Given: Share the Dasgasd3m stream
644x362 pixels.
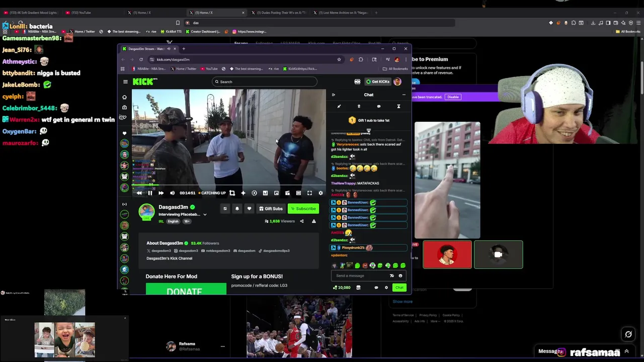Looking at the screenshot, I should 302,221.
